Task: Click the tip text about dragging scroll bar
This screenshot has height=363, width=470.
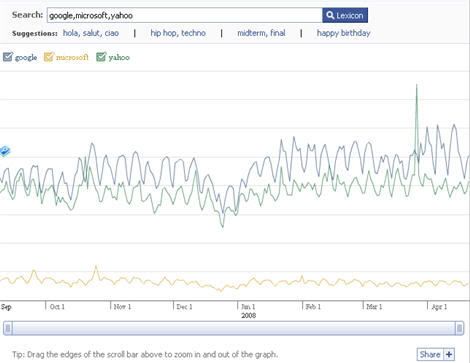Action: point(145,354)
